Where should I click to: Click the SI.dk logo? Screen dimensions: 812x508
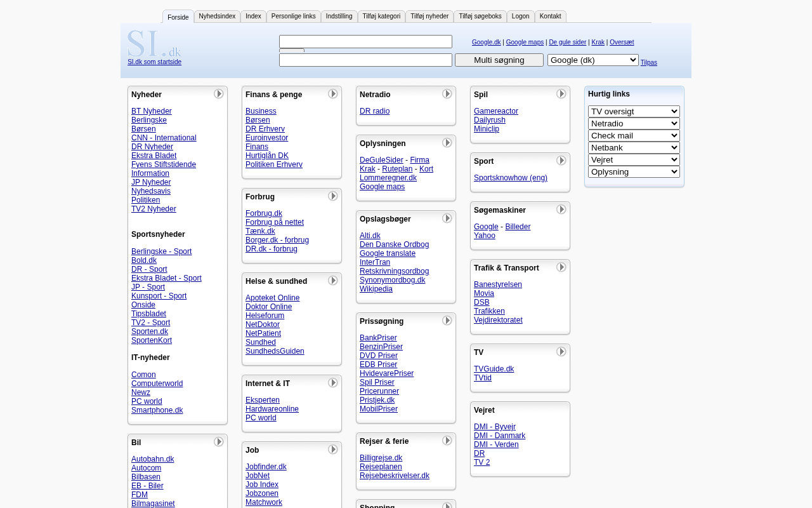click(154, 44)
